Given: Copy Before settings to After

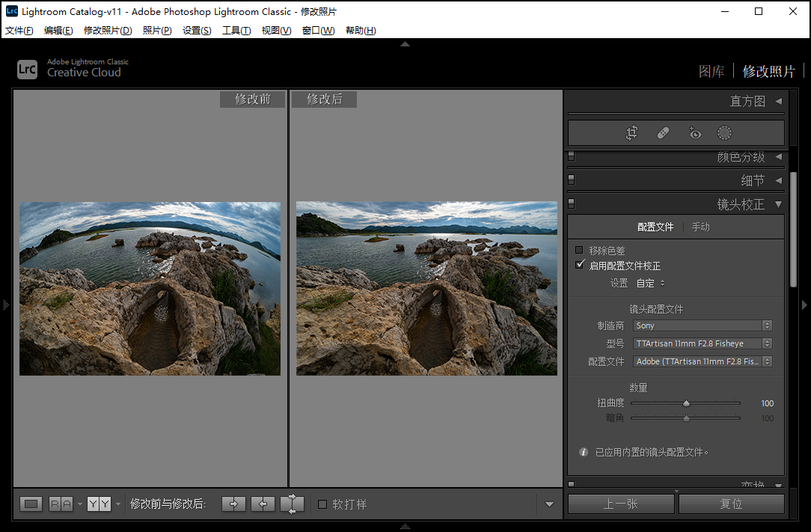Looking at the screenshot, I should pyautogui.click(x=233, y=504).
